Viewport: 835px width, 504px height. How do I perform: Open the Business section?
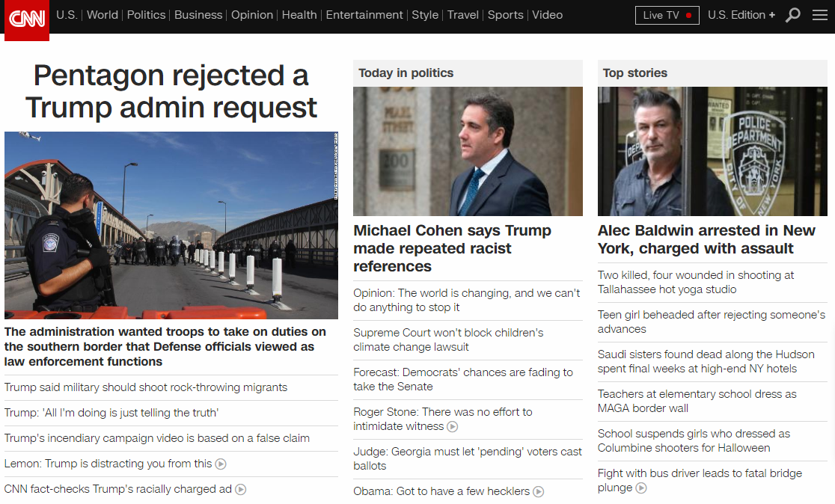click(198, 15)
